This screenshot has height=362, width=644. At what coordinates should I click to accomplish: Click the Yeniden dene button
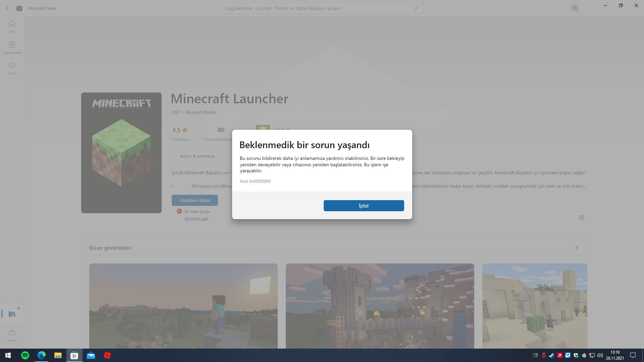click(195, 200)
